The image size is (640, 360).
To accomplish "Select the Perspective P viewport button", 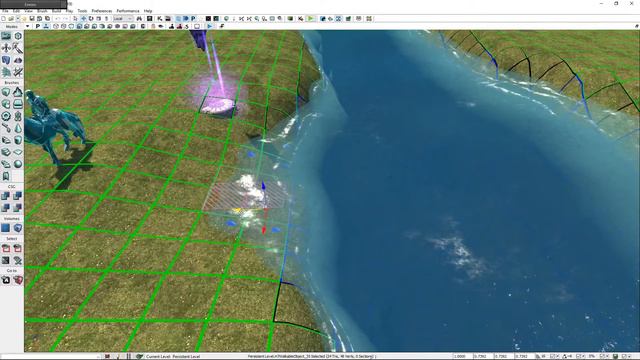I will click(x=38, y=27).
